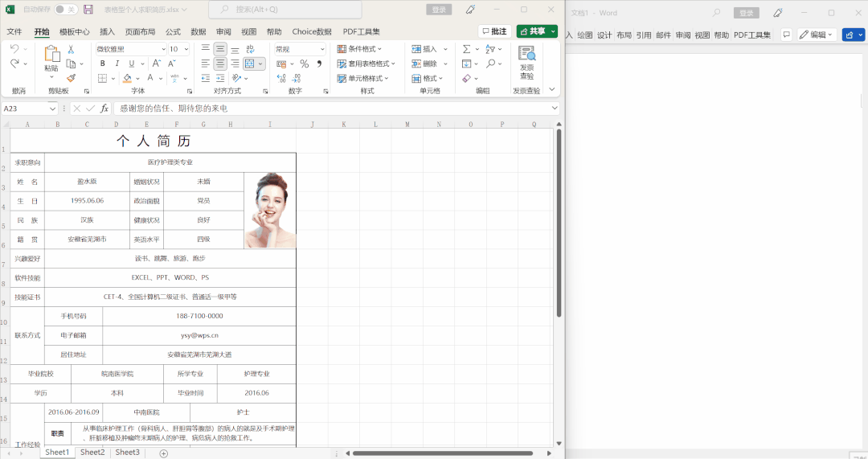Expand the Name Box dropdown showing A23
This screenshot has width=868, height=459.
point(53,109)
